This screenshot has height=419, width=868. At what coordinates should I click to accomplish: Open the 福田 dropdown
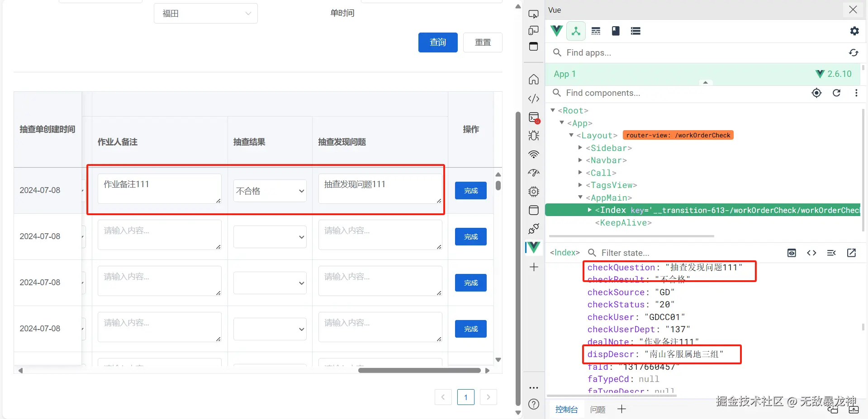[x=206, y=14]
